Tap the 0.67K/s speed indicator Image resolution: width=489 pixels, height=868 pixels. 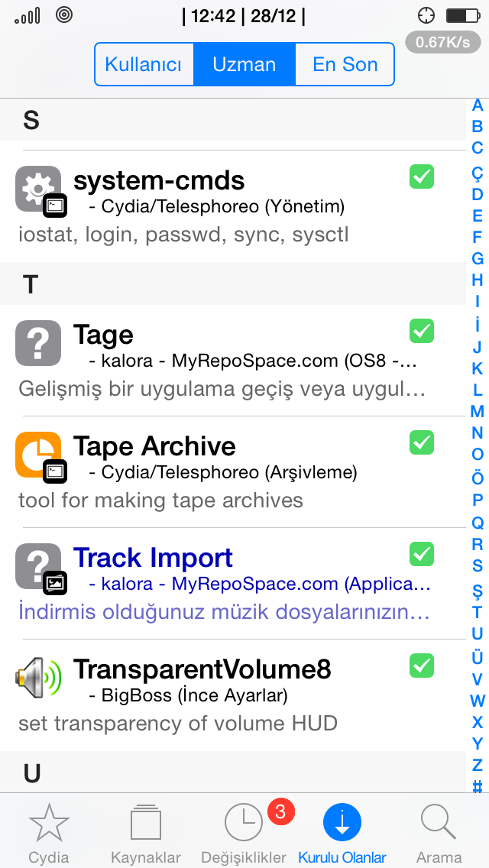tap(443, 42)
